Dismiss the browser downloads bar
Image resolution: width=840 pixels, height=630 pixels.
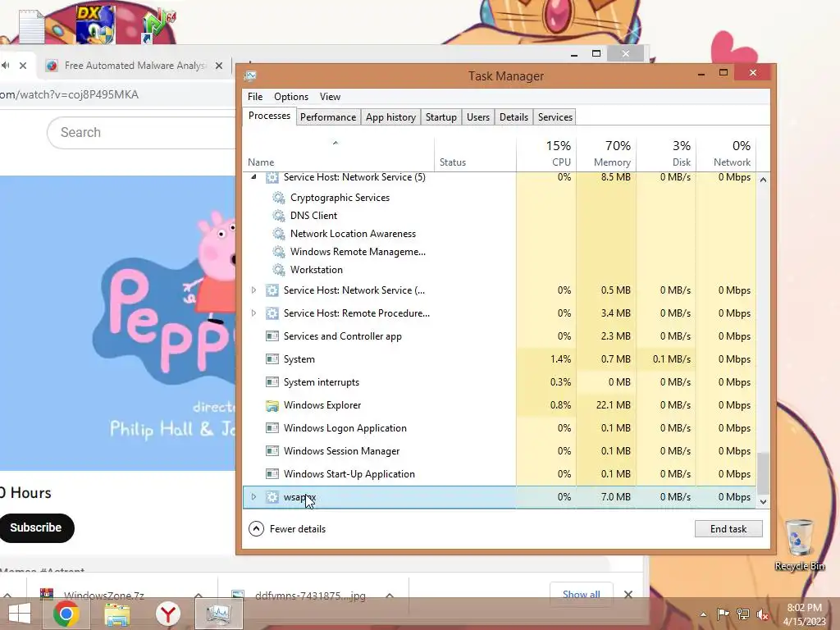pyautogui.click(x=628, y=594)
